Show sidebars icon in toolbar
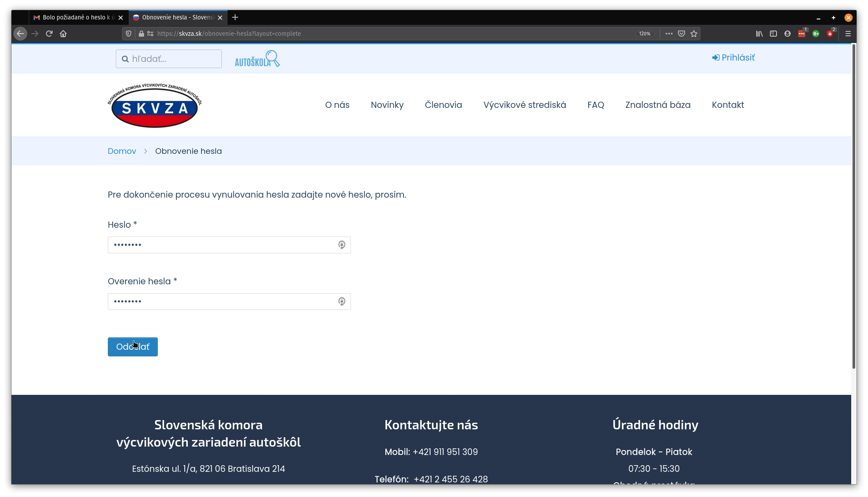This screenshot has width=868, height=497. point(773,34)
